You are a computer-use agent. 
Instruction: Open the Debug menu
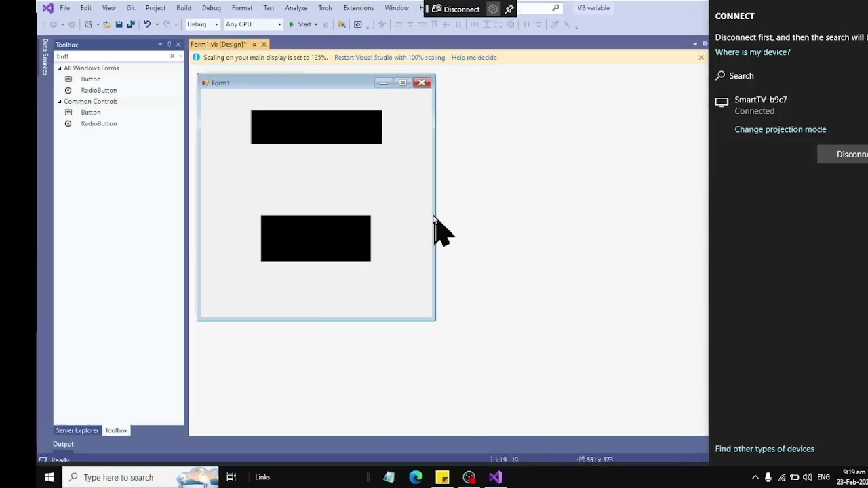pos(212,8)
